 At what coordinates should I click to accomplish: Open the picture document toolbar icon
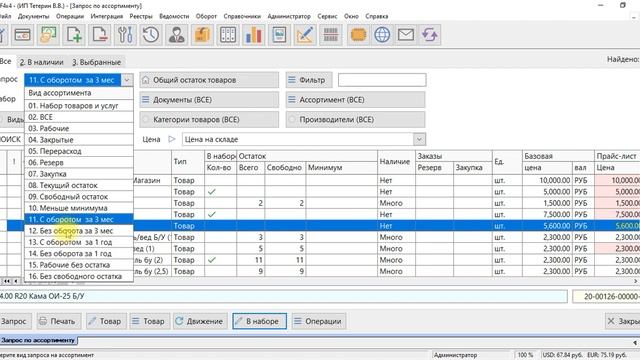click(279, 35)
